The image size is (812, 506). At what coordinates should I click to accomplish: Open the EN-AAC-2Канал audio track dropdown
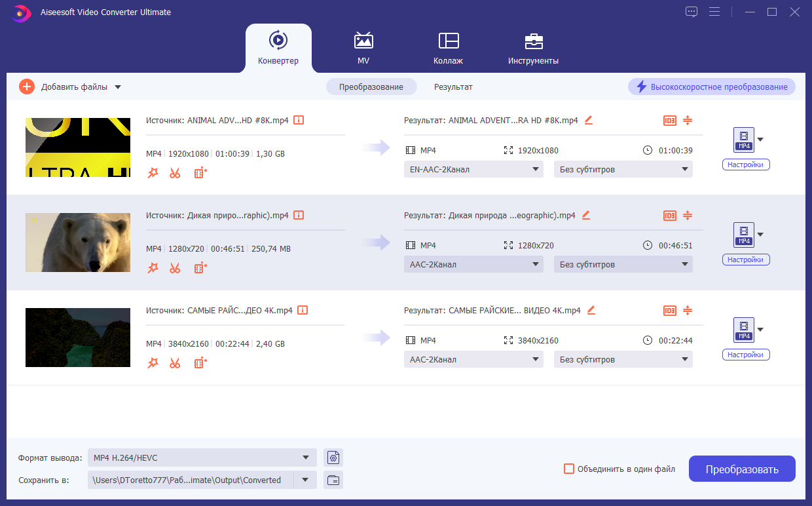pos(473,168)
